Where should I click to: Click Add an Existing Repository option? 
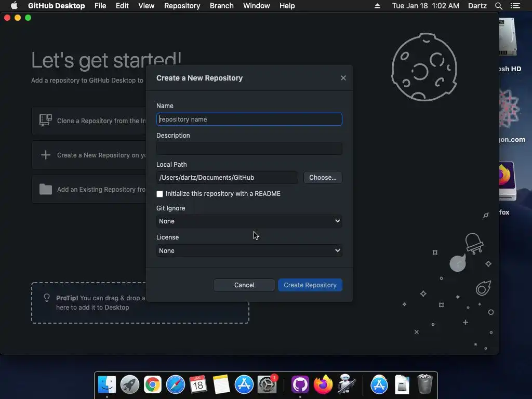[x=89, y=189]
